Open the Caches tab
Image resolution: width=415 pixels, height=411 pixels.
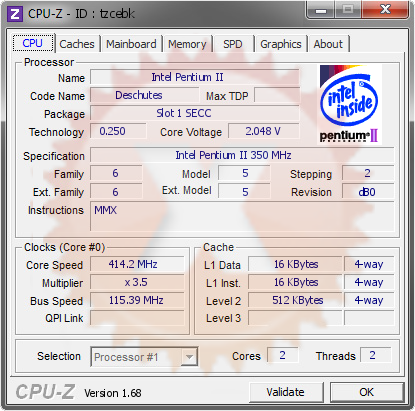point(77,44)
